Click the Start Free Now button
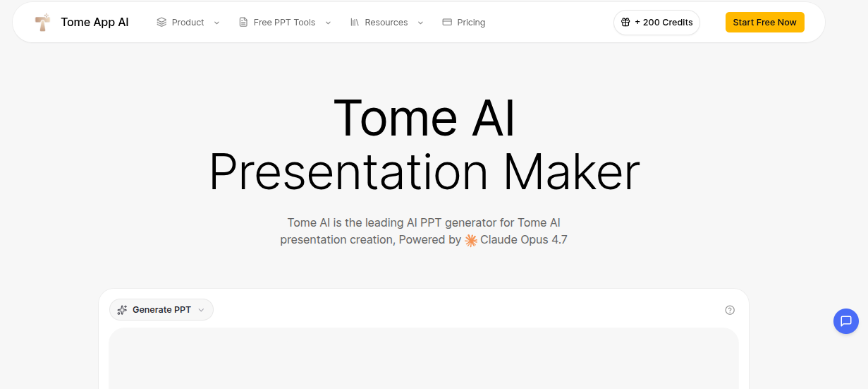Screen dimensions: 868x389 click(x=765, y=23)
